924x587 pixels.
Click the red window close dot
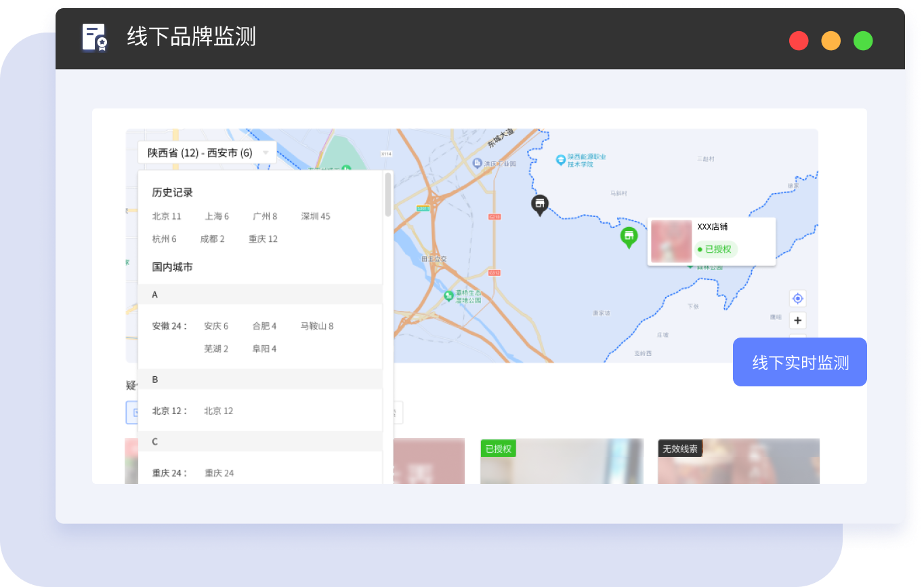[x=799, y=41]
